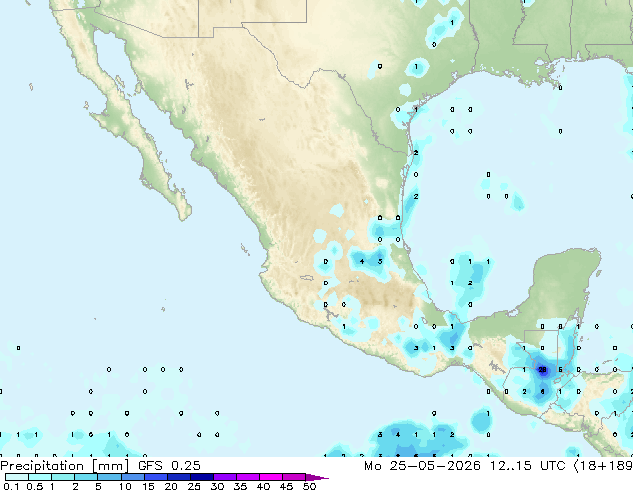Click the date "Mo 25-05-2026"
This screenshot has width=634, height=490.
[x=422, y=466]
